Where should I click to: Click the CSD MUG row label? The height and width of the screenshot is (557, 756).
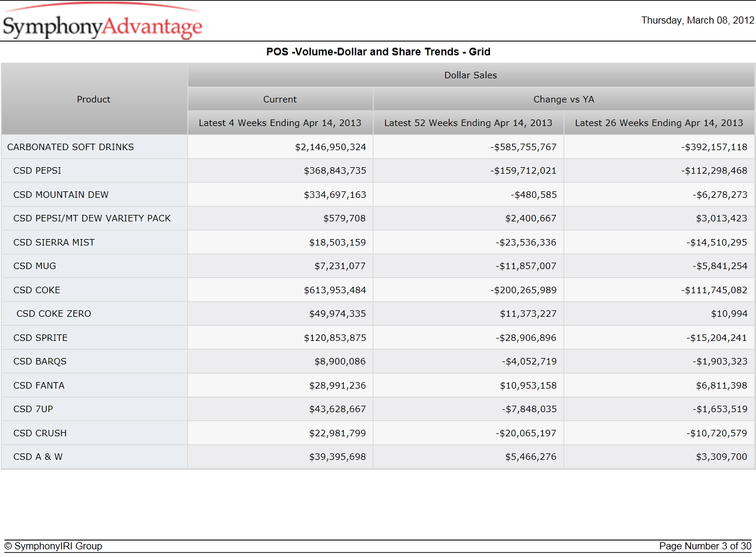(x=35, y=266)
